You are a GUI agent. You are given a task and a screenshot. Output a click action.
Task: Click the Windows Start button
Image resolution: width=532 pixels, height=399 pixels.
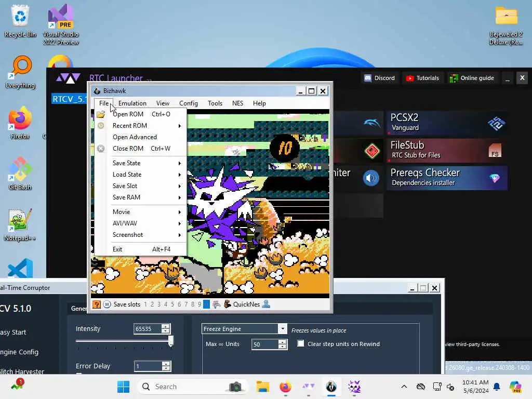click(x=123, y=387)
